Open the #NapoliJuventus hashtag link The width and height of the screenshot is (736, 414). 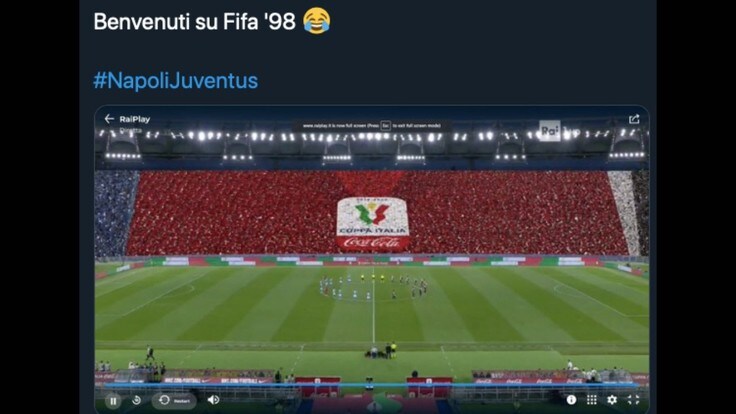[176, 80]
